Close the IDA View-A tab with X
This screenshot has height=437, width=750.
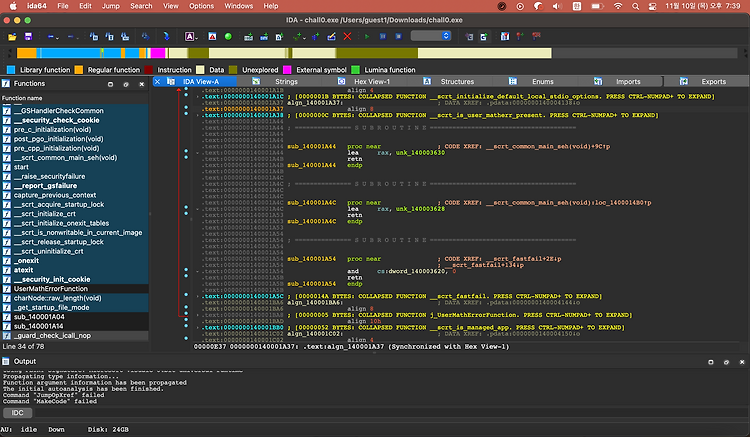pos(157,81)
